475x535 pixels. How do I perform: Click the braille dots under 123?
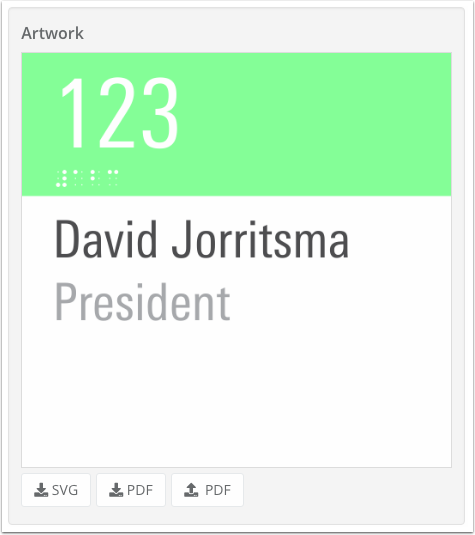click(x=87, y=178)
